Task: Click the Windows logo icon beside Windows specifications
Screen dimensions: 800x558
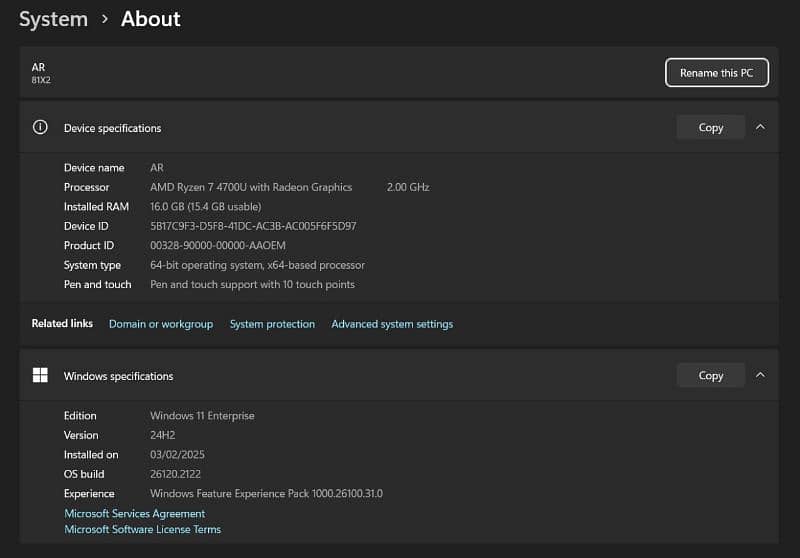Action: coord(40,375)
